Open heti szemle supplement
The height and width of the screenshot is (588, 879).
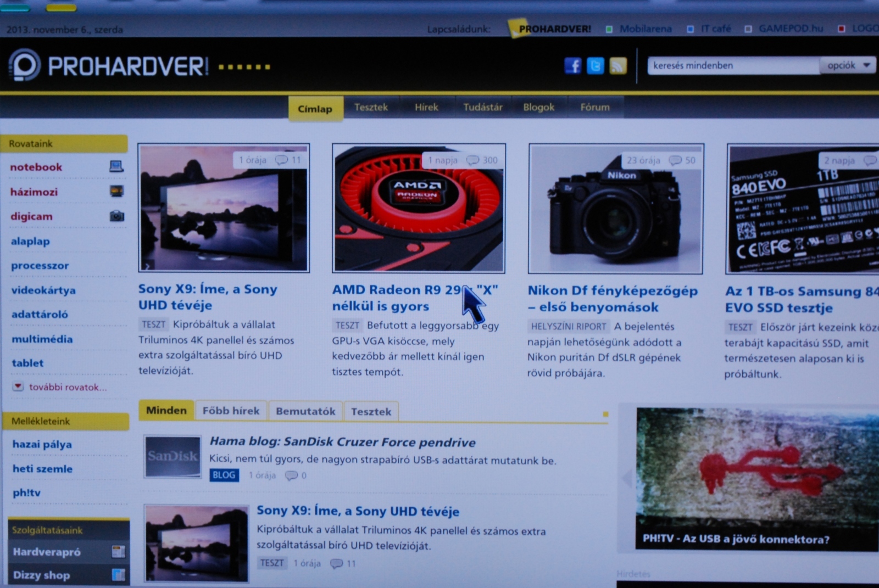[x=43, y=468]
